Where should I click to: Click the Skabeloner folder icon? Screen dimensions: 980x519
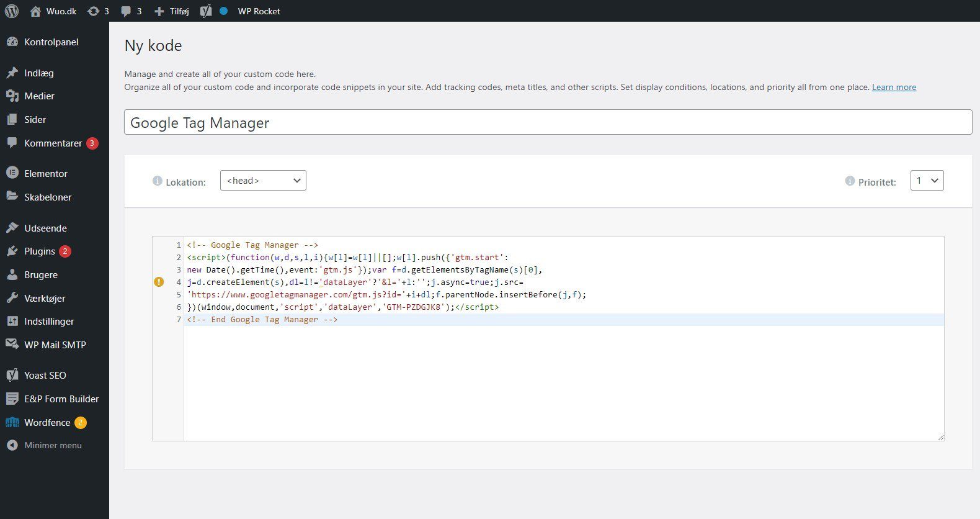point(12,197)
